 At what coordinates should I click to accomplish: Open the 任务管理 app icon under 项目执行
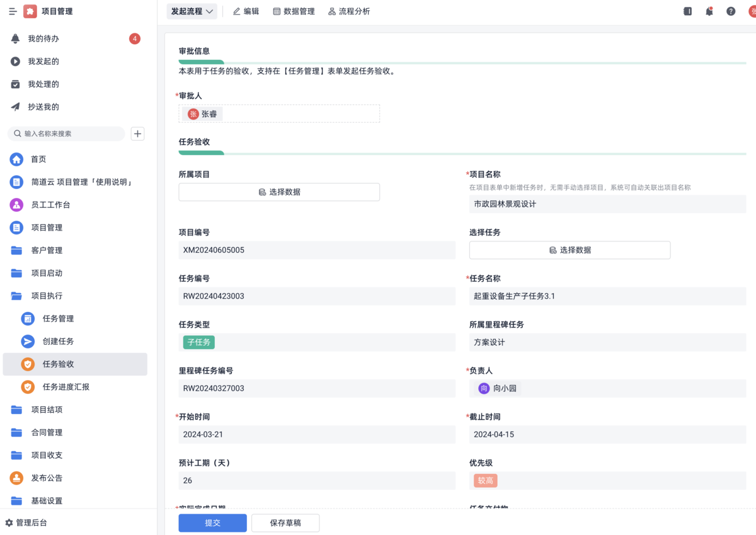tap(57, 318)
